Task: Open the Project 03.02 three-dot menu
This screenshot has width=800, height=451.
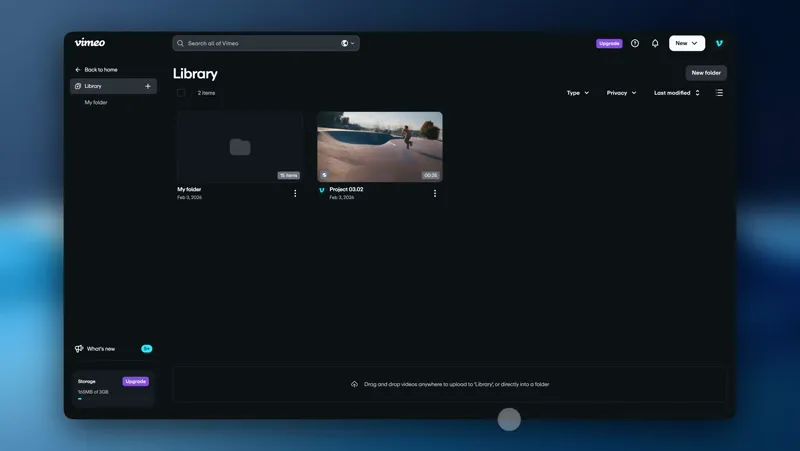Action: tap(435, 193)
